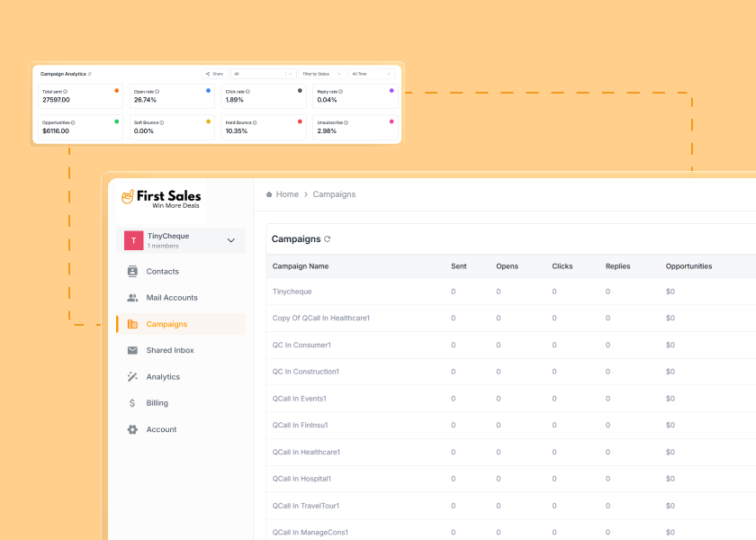Open the Shared Inbox envelope icon
The width and height of the screenshot is (756, 540).
[132, 350]
